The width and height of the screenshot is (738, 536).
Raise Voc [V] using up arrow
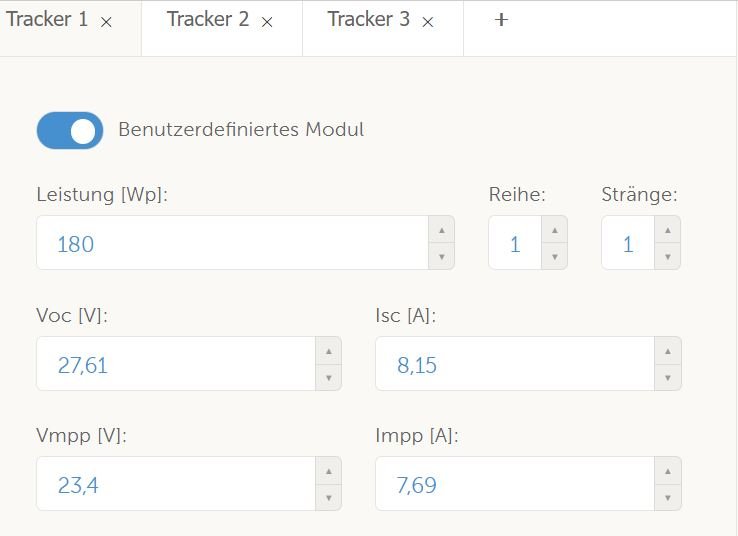tap(328, 351)
